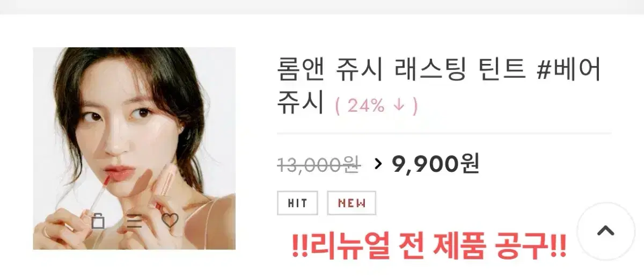
Task: Add to wishlist with the heart icon
Action: tap(170, 221)
